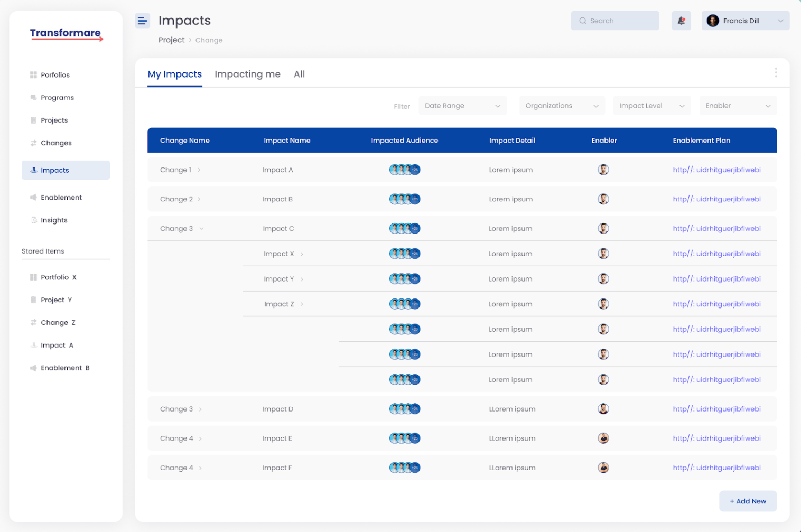
Task: Expand the Impact Z chevron
Action: click(302, 304)
